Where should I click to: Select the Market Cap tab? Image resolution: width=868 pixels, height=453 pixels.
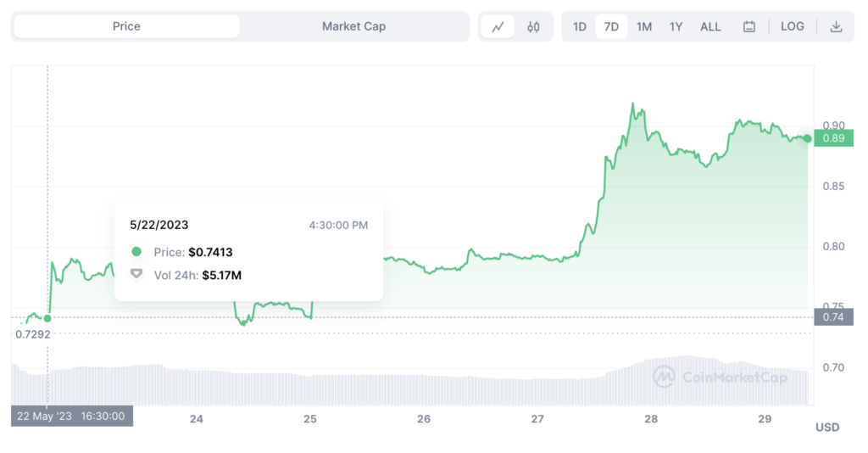(353, 26)
